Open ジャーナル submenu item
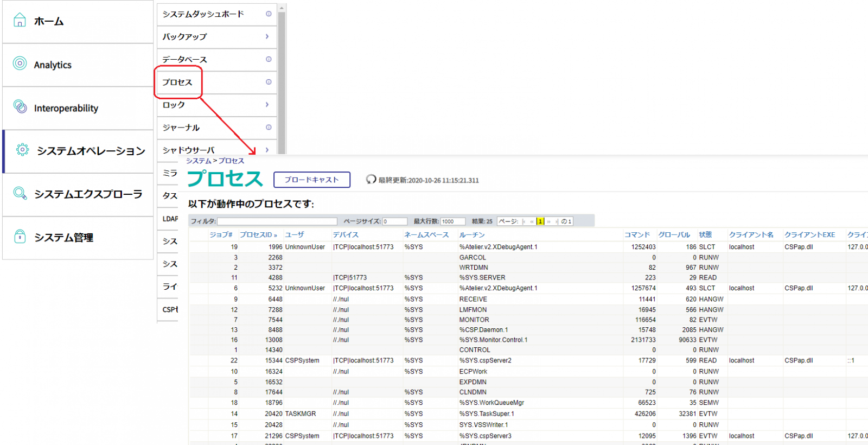The image size is (868, 445). pyautogui.click(x=217, y=128)
